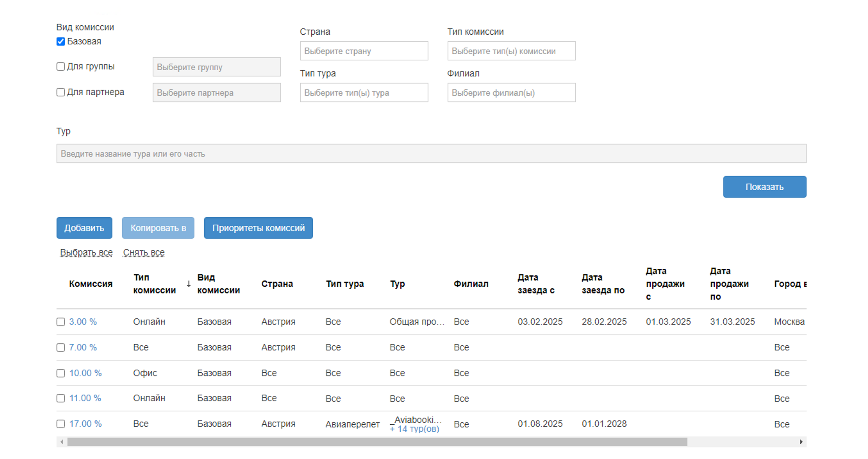Click the horizontal scrollbar right arrow
Viewport: 868px width, 459px height.
point(801,442)
